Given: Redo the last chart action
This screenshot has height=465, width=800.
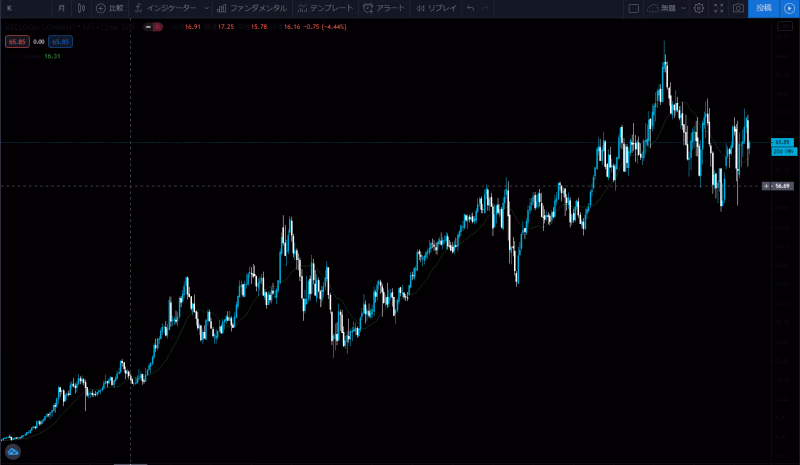Looking at the screenshot, I should tap(486, 8).
